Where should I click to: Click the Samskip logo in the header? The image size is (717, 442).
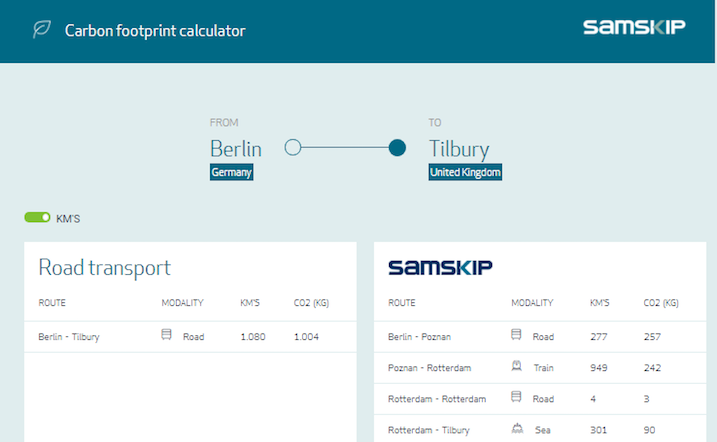point(634,27)
